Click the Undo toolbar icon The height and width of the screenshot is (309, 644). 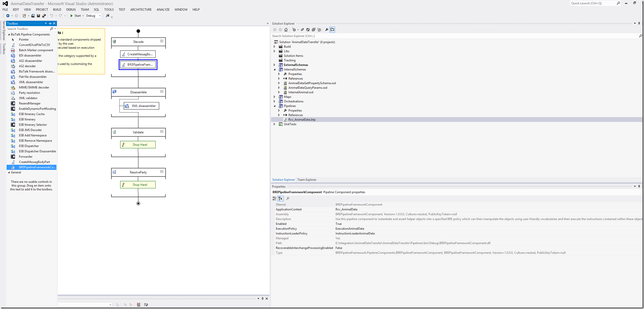pyautogui.click(x=52, y=16)
